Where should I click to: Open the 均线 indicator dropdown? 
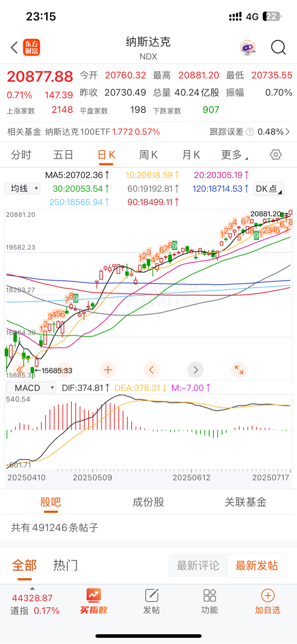point(22,189)
